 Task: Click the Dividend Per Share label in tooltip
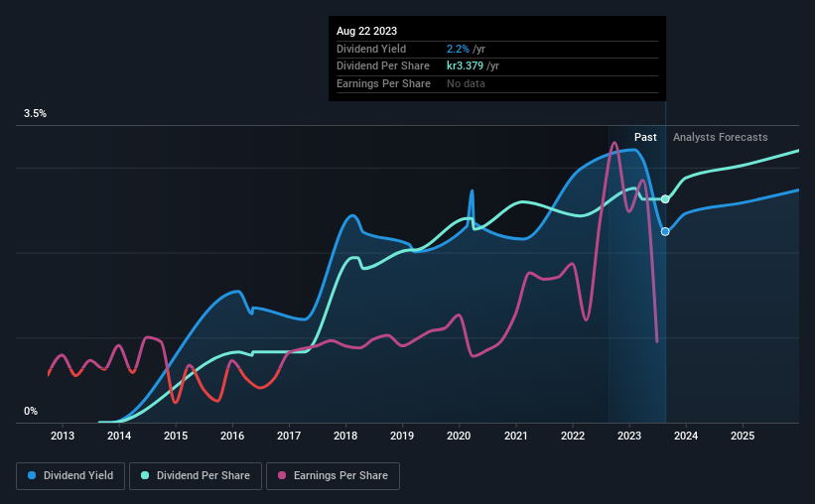click(x=383, y=66)
